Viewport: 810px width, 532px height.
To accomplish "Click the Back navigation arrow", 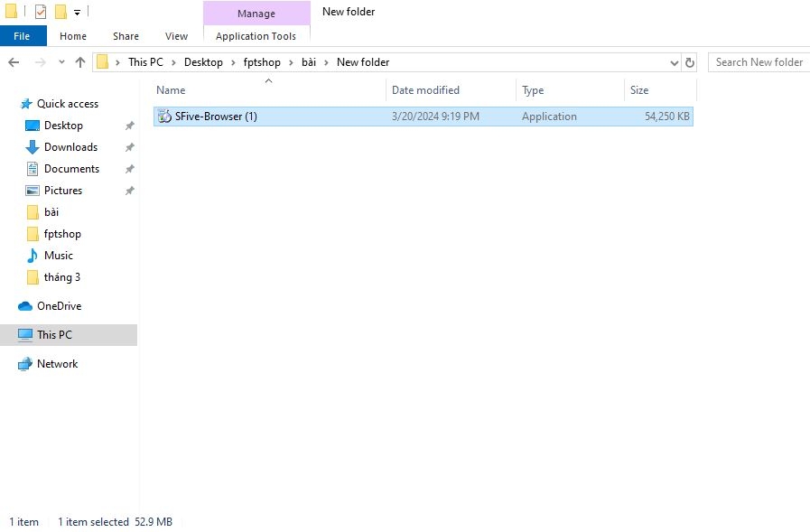I will tap(14, 62).
